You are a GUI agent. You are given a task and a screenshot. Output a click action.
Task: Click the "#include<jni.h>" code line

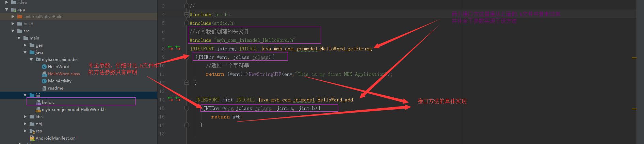tap(210, 15)
